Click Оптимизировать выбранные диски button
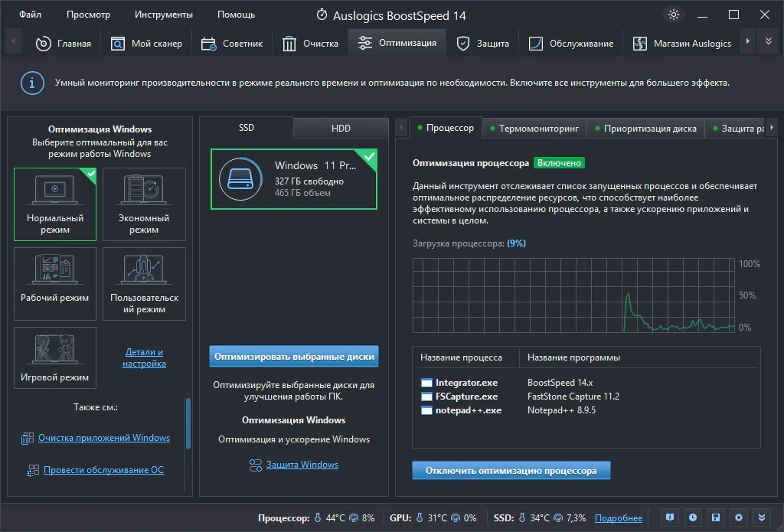Viewport: 784px width, 532px height. [294, 357]
